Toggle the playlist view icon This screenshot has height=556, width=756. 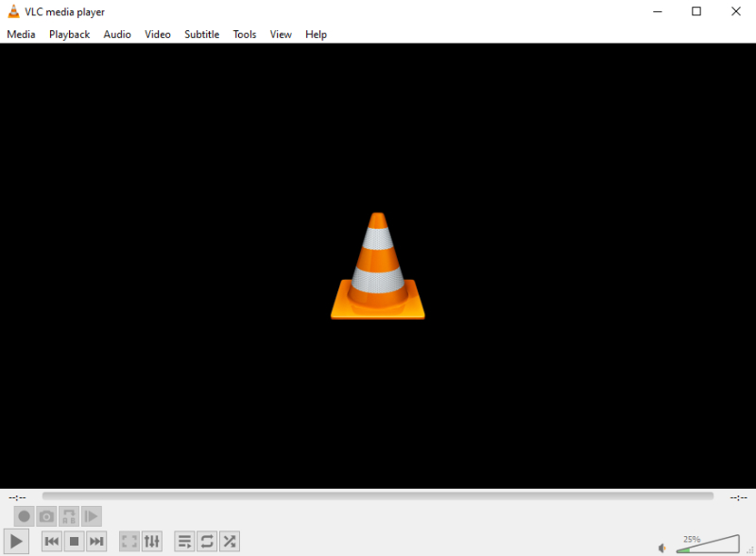tap(184, 541)
